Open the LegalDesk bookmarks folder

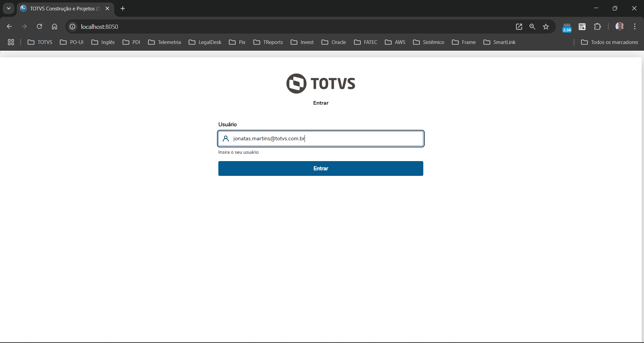[x=205, y=42]
